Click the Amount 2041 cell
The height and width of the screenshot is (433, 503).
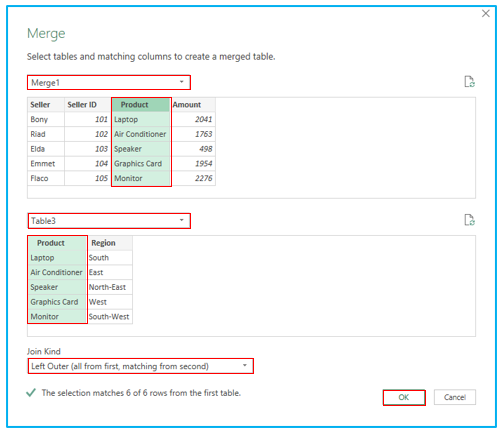(194, 119)
